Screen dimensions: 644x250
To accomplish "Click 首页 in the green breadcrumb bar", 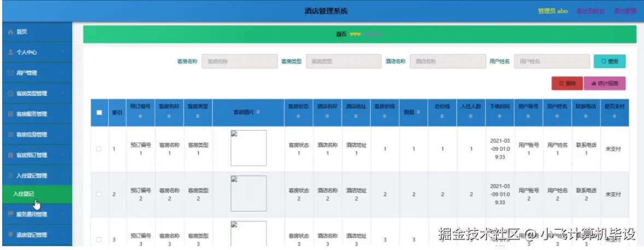I will click(x=341, y=34).
